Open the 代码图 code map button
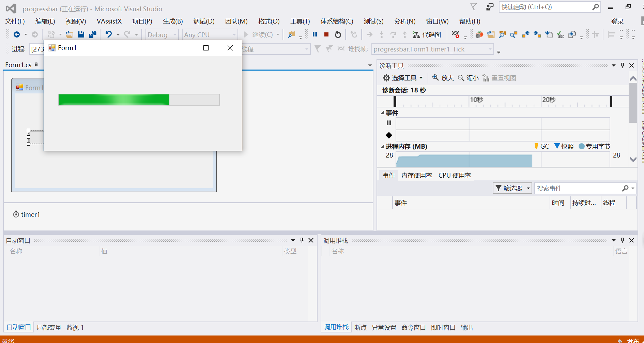The image size is (644, 343). pyautogui.click(x=427, y=34)
